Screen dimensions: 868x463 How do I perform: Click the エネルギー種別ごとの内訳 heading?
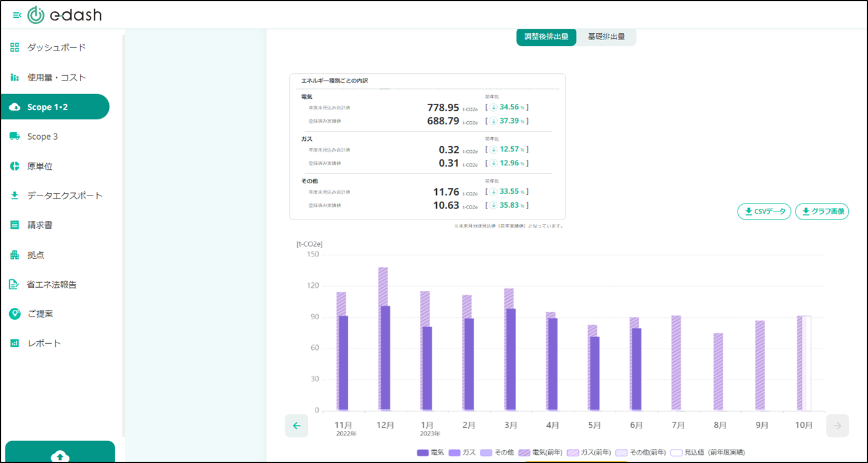[335, 81]
